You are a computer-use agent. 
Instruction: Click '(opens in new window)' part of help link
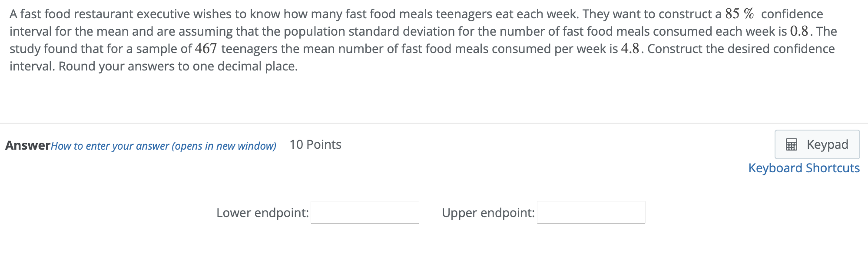(224, 146)
